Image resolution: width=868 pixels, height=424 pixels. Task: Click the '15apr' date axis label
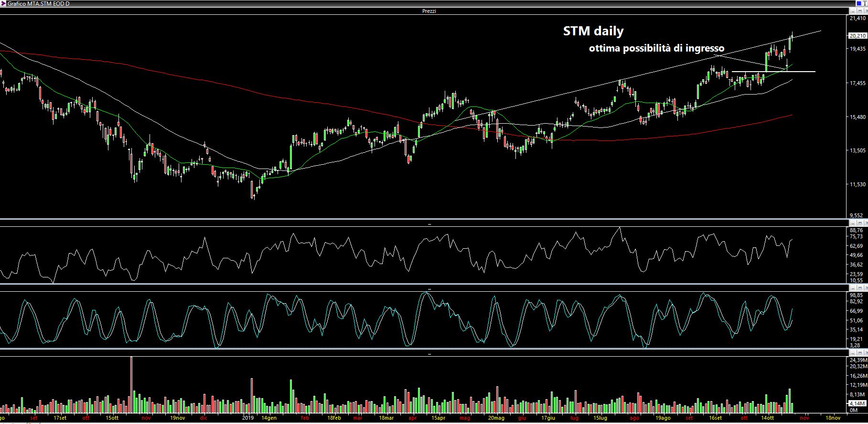(438, 418)
